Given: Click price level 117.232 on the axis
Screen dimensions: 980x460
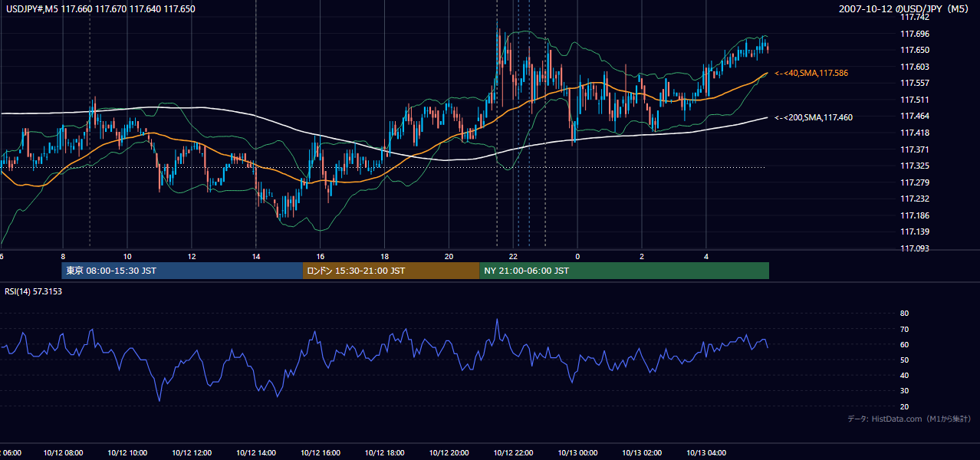Looking at the screenshot, I should coord(915,199).
